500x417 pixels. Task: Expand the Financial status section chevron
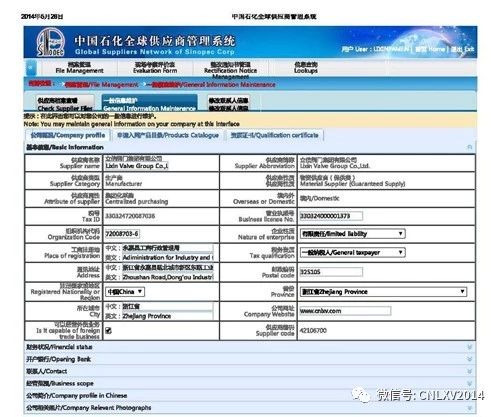(470, 347)
